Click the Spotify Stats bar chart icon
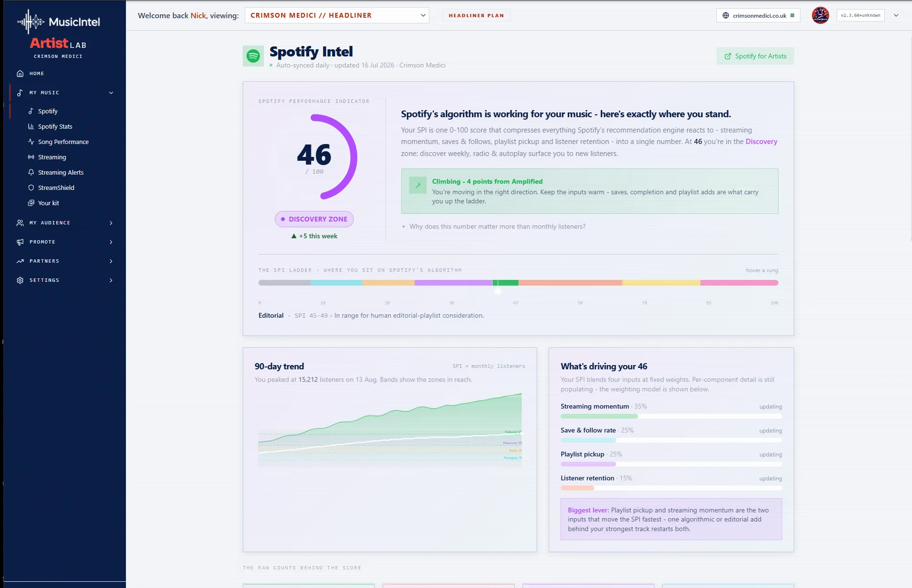Screen dimensions: 912x588 coord(31,126)
